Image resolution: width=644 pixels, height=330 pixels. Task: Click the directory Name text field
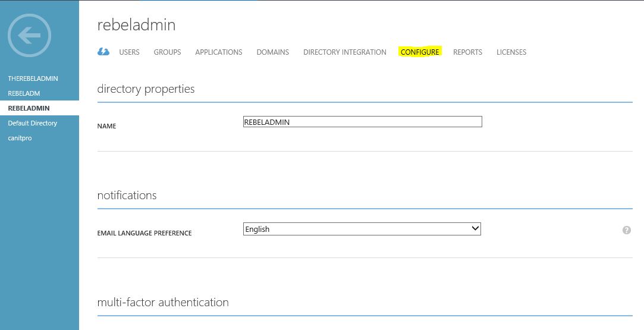[362, 122]
